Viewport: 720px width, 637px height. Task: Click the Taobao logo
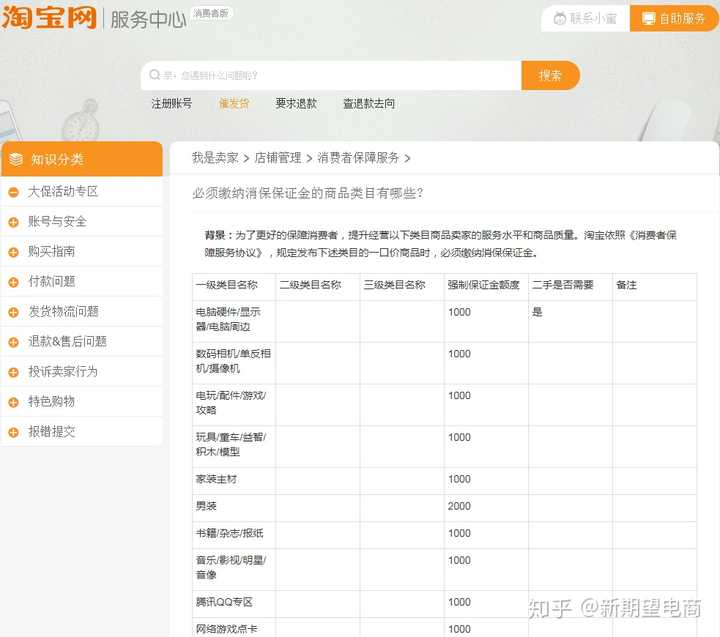tap(49, 17)
